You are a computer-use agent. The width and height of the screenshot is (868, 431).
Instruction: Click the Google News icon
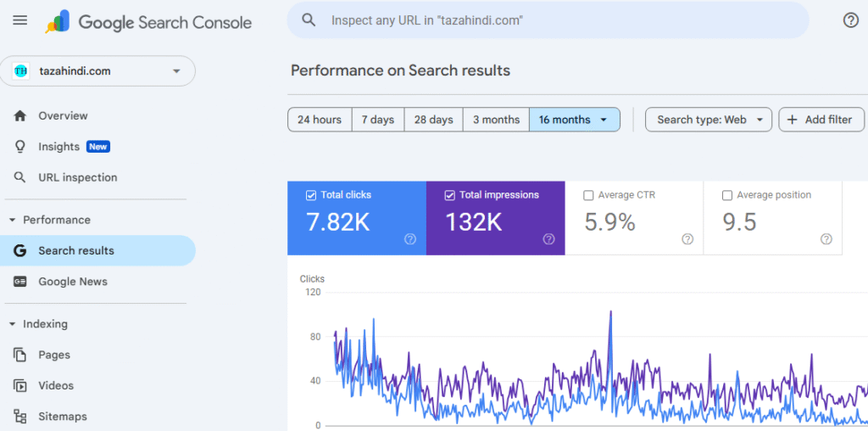pos(20,282)
